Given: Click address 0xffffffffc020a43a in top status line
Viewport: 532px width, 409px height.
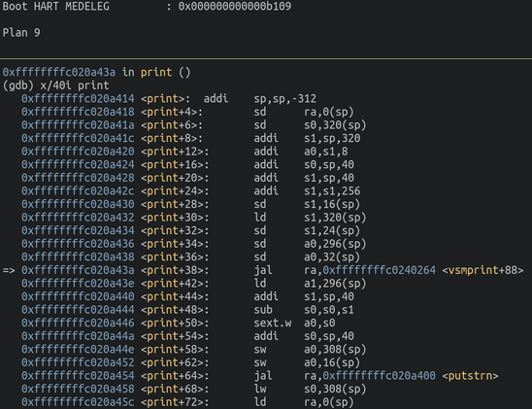Looking at the screenshot, I should tap(58, 72).
